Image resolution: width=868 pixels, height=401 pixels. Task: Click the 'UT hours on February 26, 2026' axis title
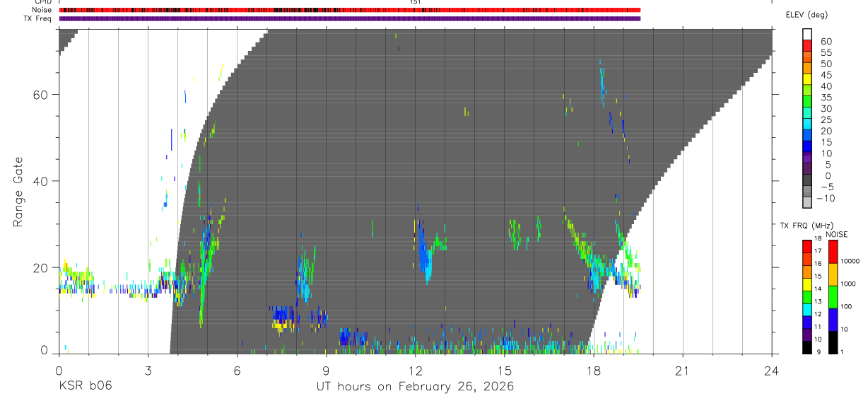coord(415,387)
